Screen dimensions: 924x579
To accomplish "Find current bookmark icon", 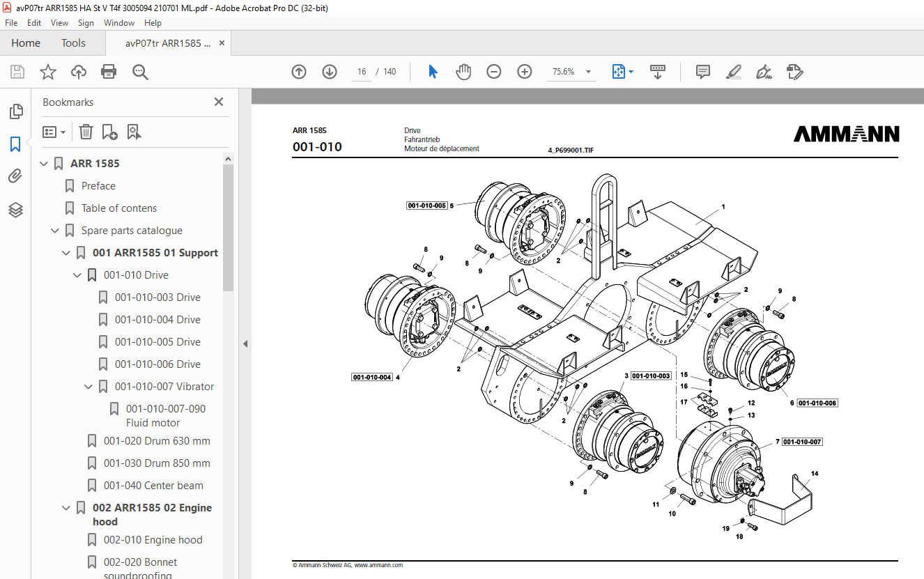I will [x=134, y=132].
